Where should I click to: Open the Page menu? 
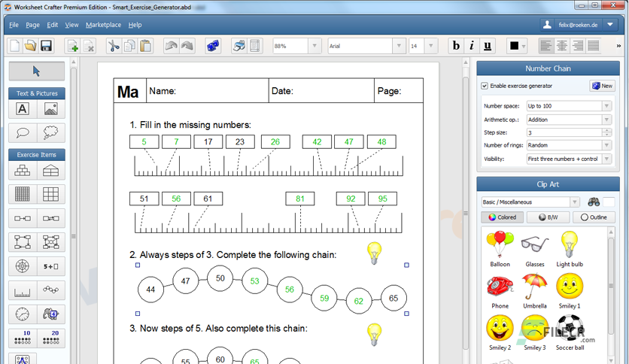(32, 25)
